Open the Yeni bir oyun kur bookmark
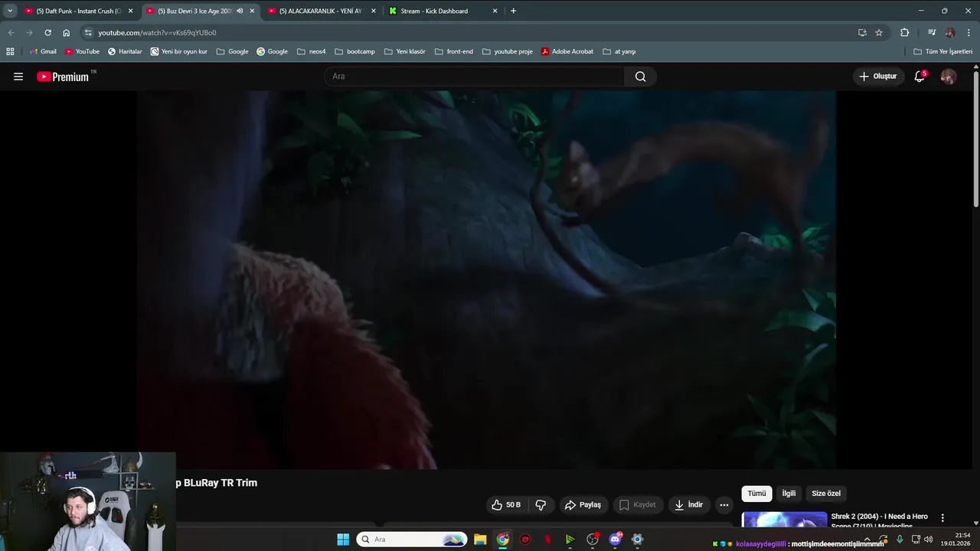Image resolution: width=980 pixels, height=551 pixels. pyautogui.click(x=179, y=51)
